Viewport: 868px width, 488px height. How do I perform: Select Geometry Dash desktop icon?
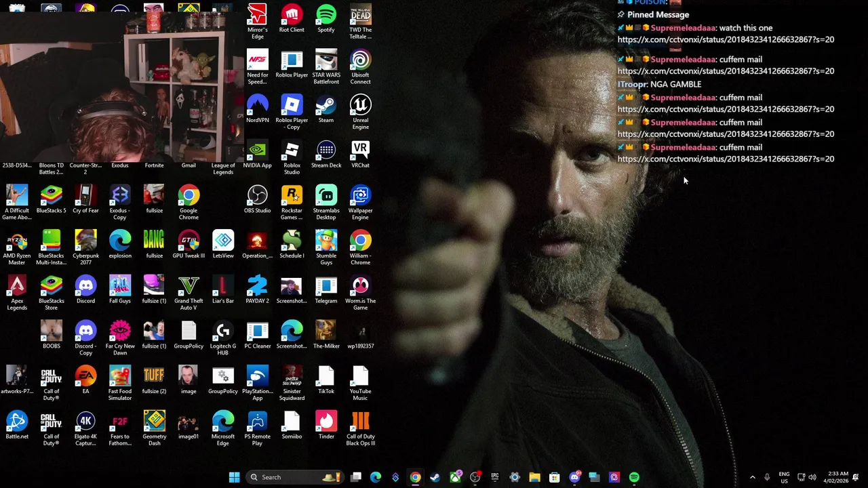click(154, 428)
